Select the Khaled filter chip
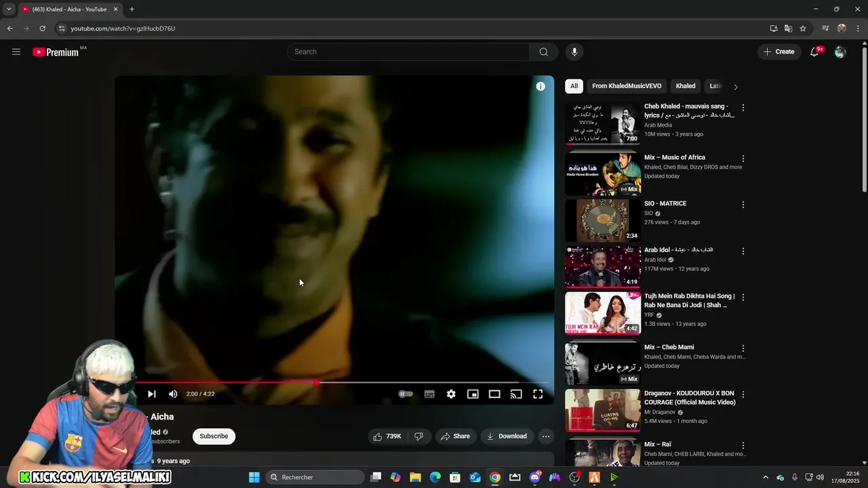 [686, 86]
